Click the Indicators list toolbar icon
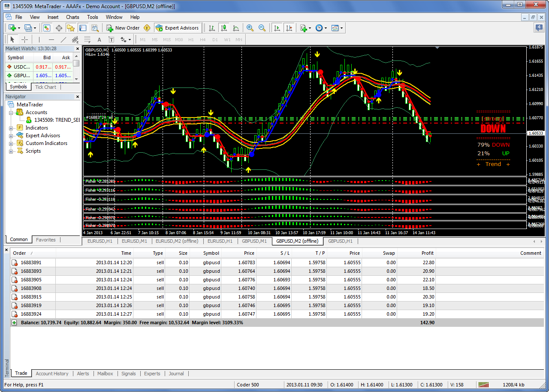 [x=303, y=28]
